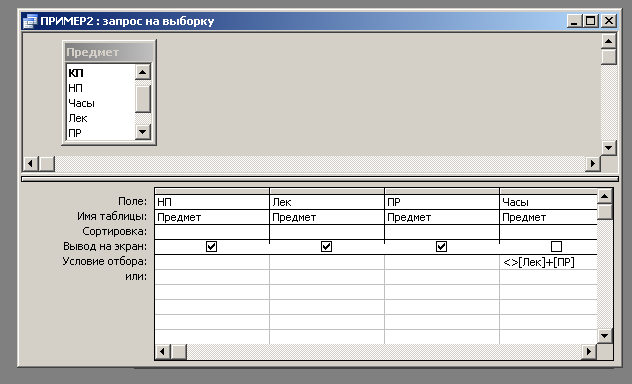Click the query window icon in title bar
Screen dimensions: 632x384
click(x=30, y=21)
